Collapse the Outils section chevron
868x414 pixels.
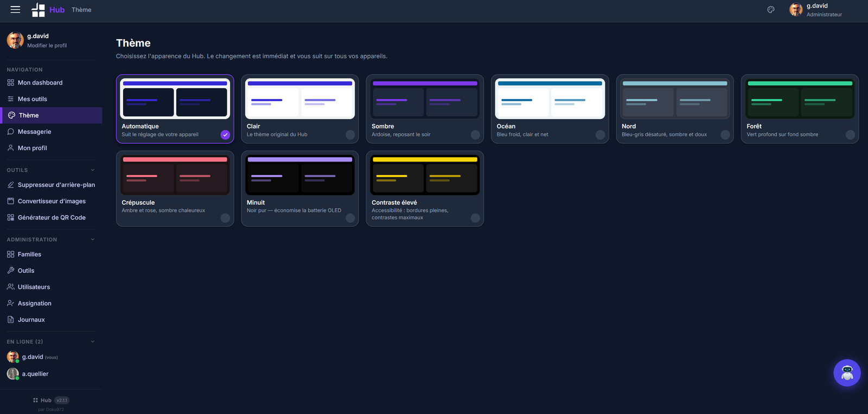93,170
